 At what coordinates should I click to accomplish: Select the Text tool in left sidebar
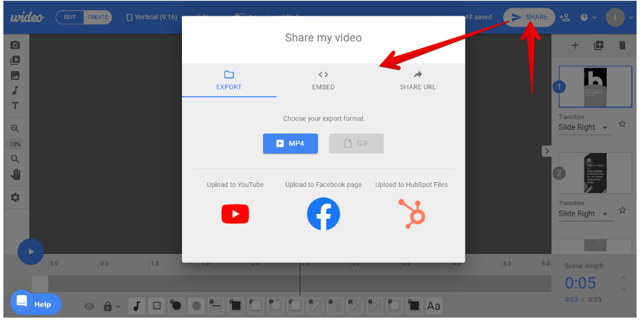(x=15, y=106)
